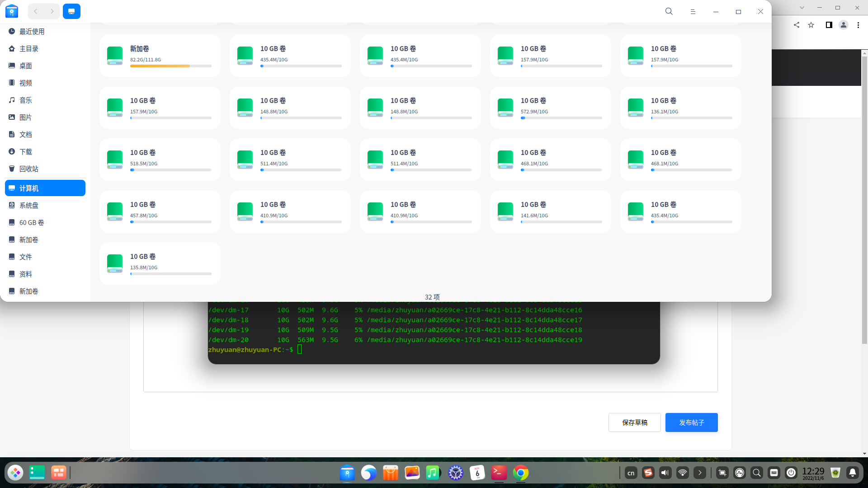Click the 发布帖子 button
The image size is (868, 488).
click(x=691, y=422)
